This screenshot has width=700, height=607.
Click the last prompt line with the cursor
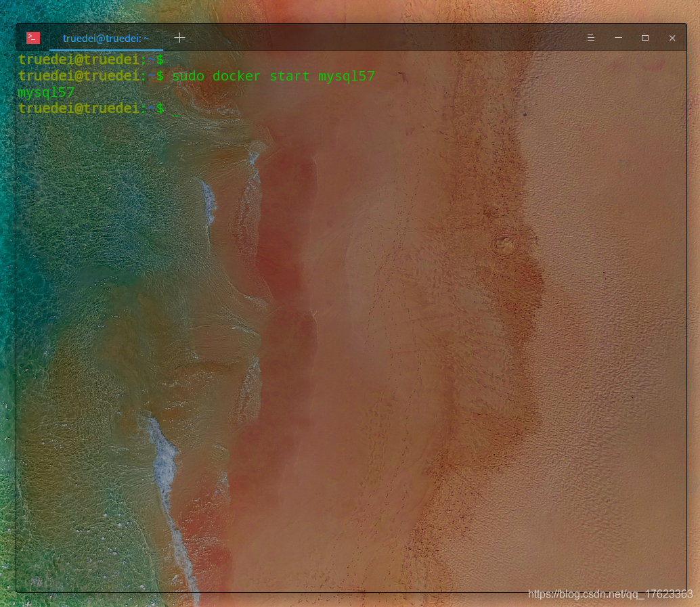pyautogui.click(x=99, y=108)
